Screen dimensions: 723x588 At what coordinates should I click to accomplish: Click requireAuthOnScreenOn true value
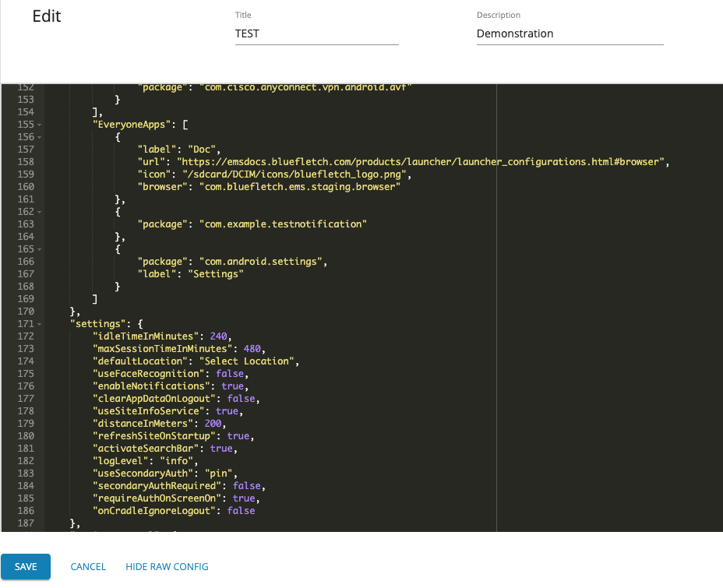pyautogui.click(x=244, y=498)
